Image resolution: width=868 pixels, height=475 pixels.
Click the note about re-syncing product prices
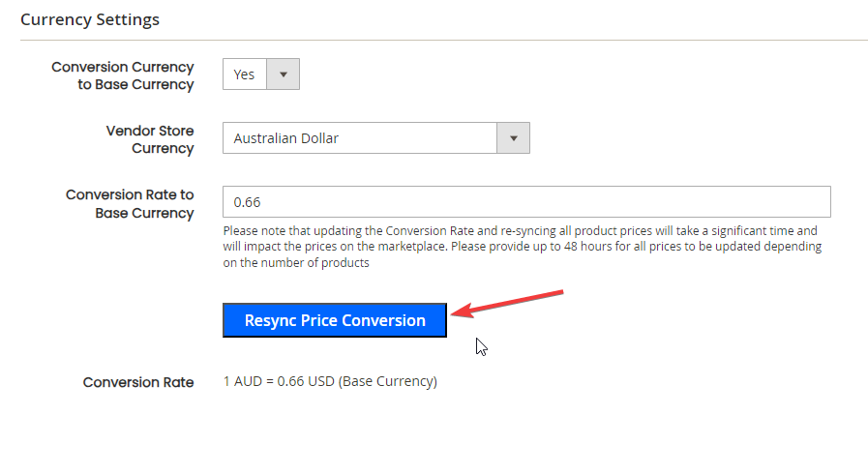tap(522, 247)
